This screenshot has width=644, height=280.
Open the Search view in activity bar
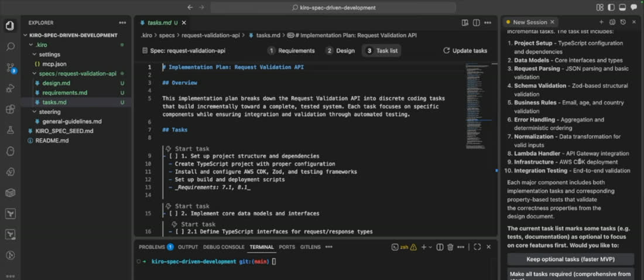11,47
